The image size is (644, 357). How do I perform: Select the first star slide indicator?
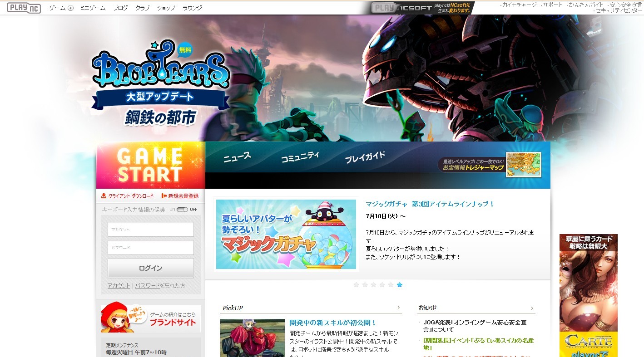click(356, 285)
